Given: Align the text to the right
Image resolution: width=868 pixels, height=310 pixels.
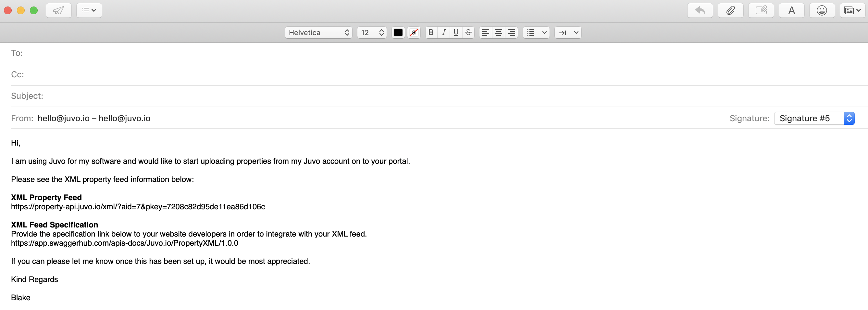Looking at the screenshot, I should 511,32.
